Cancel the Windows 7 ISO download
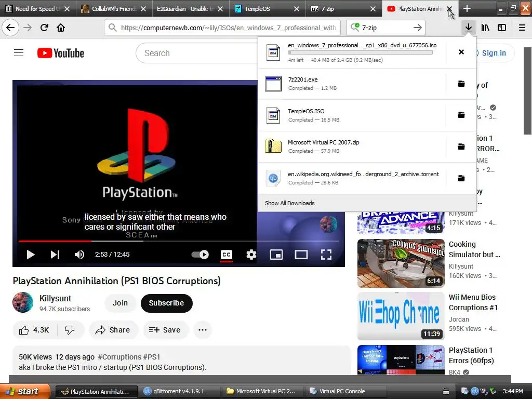532x399 pixels. click(461, 52)
